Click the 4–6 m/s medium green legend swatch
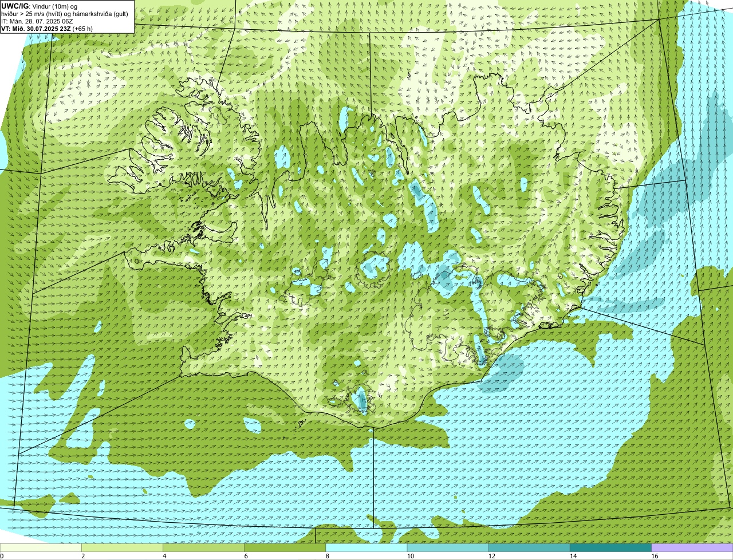The height and width of the screenshot is (560, 733). click(204, 547)
